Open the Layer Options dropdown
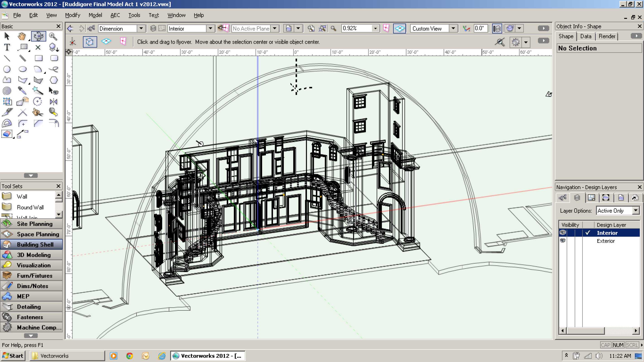 point(636,210)
